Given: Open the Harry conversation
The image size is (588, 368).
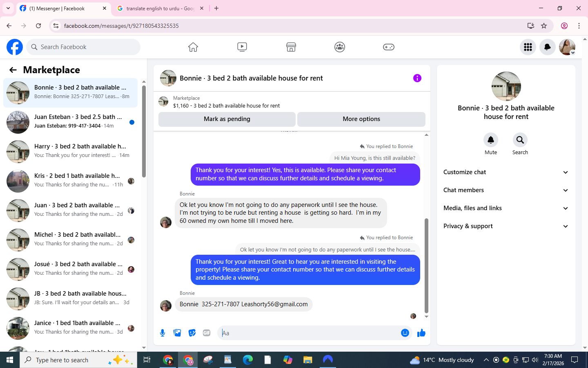Looking at the screenshot, I should pos(70,152).
